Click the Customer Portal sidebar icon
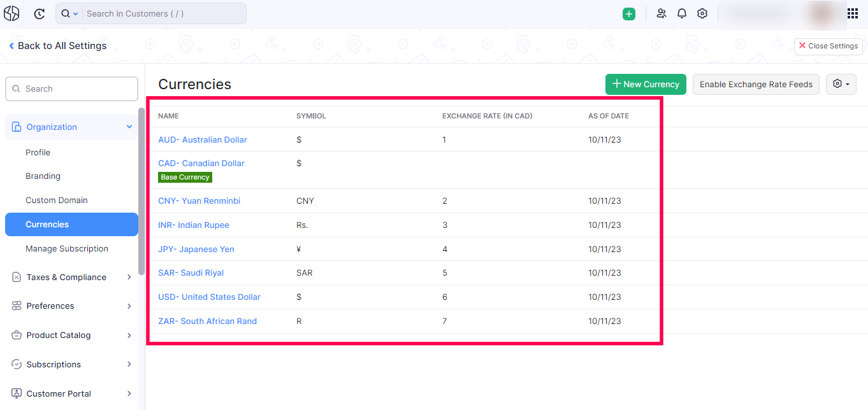 point(17,393)
